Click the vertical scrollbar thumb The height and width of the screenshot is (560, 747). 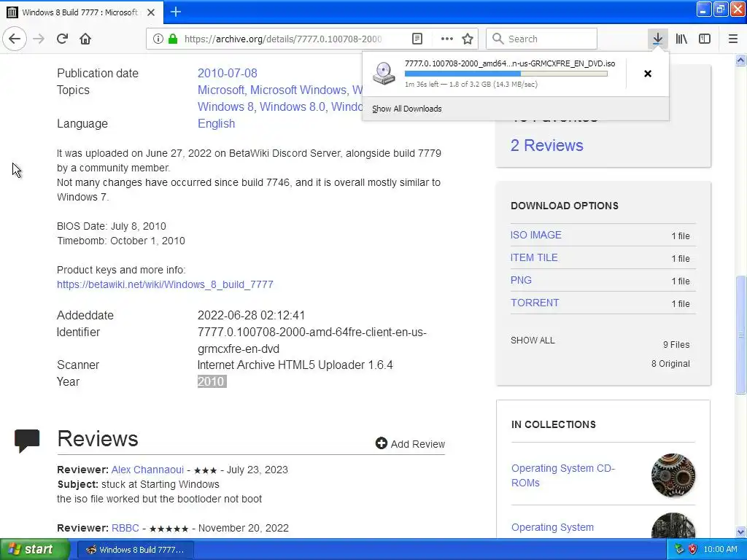coord(741,334)
